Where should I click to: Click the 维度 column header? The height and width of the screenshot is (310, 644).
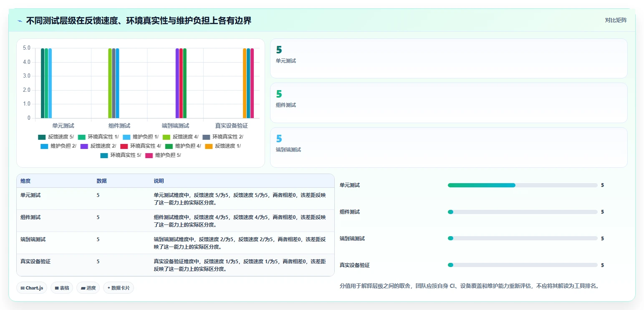coord(25,181)
